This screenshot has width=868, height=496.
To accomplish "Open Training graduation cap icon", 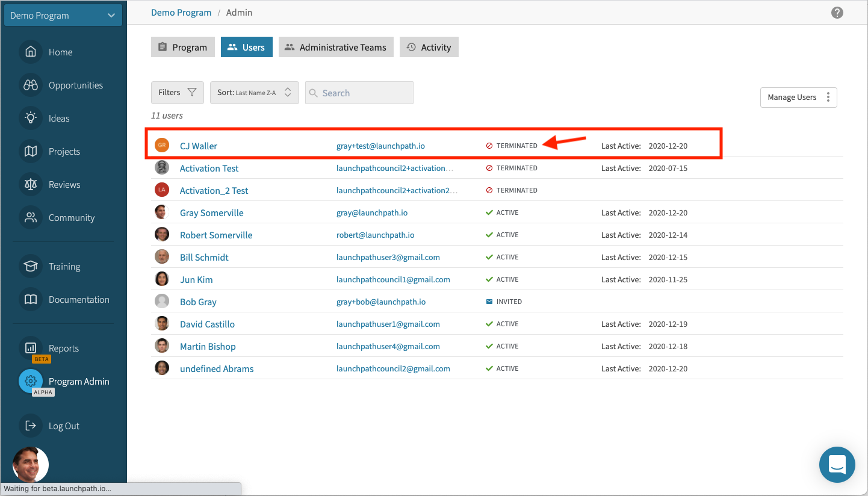I will pyautogui.click(x=31, y=267).
